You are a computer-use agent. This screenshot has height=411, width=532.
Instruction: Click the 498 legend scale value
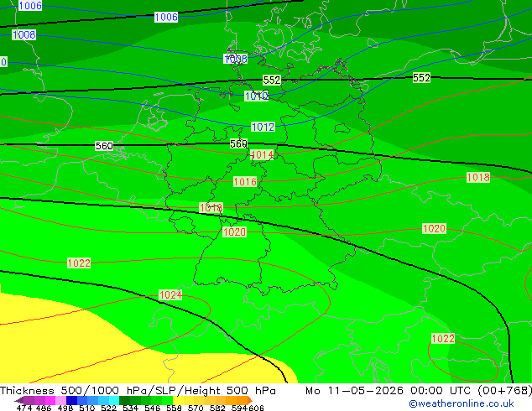65,408
